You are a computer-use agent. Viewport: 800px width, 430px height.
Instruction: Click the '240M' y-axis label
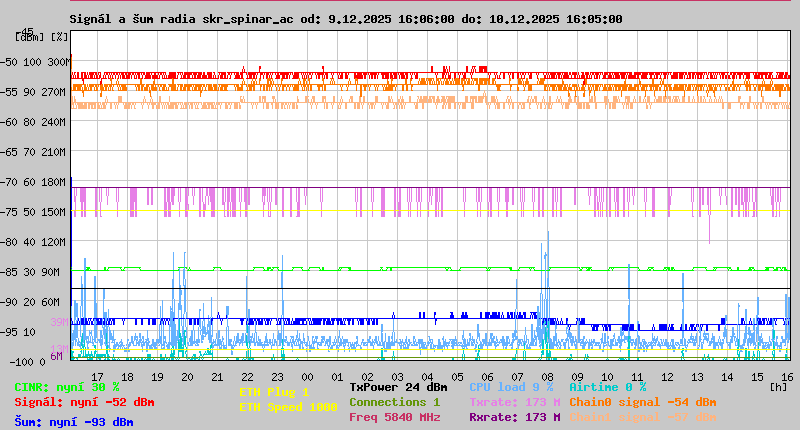click(56, 122)
